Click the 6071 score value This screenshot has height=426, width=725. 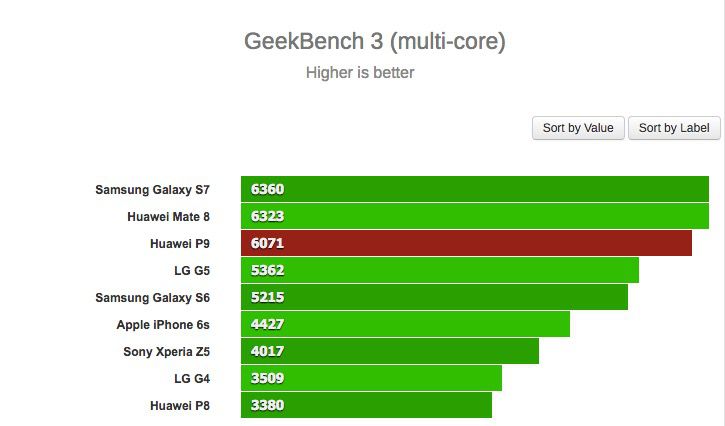pos(268,243)
